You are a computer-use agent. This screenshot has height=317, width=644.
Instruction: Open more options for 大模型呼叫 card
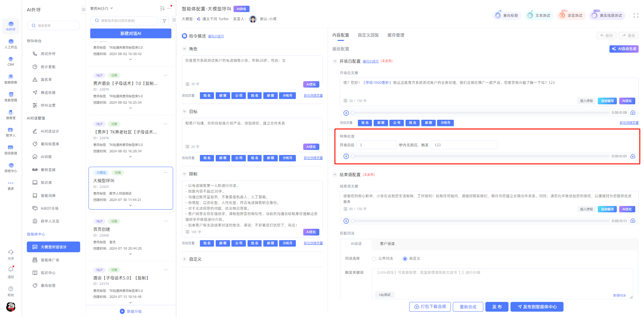coord(166,172)
